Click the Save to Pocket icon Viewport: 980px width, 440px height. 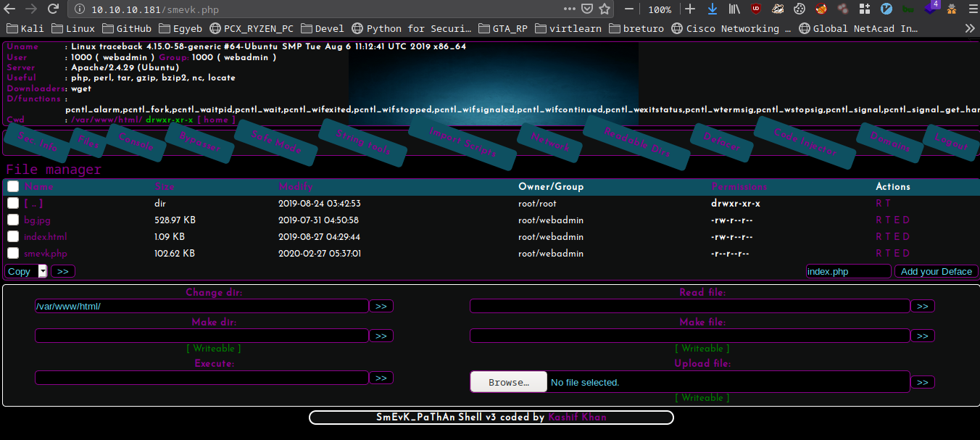(x=586, y=9)
